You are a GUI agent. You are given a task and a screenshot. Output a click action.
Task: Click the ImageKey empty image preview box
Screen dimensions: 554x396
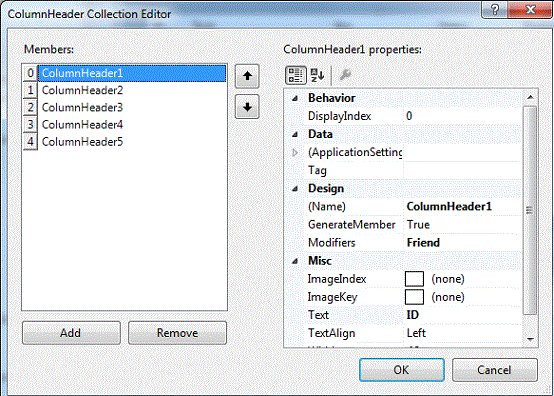414,297
